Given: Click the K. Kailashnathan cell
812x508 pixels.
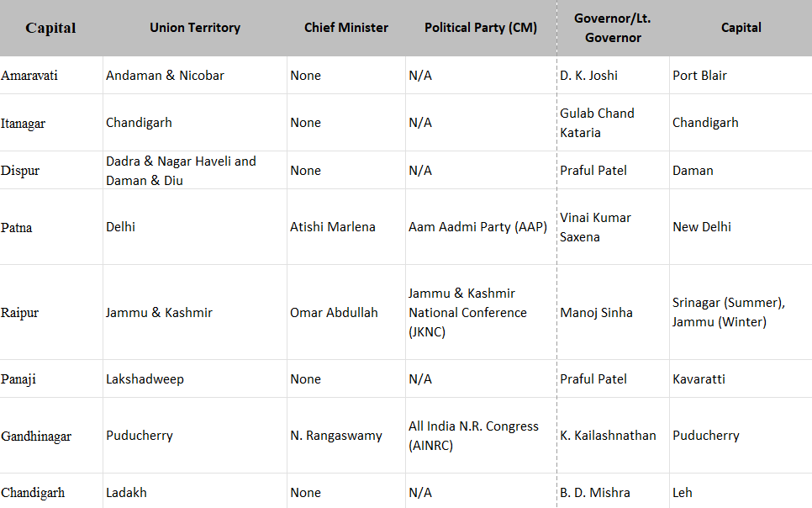Looking at the screenshot, I should click(x=608, y=436).
